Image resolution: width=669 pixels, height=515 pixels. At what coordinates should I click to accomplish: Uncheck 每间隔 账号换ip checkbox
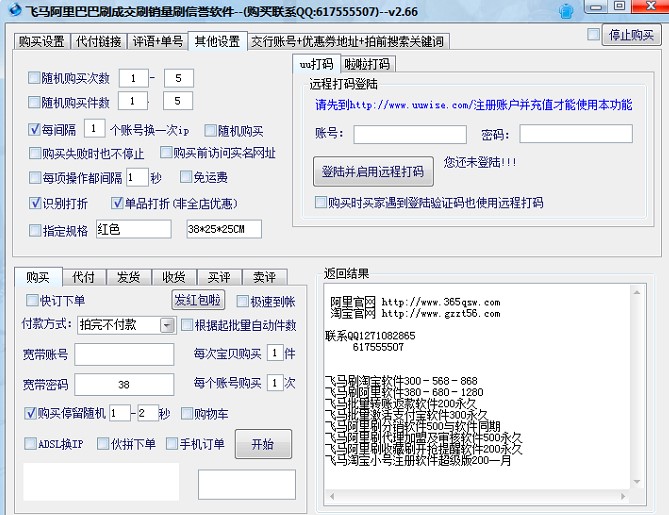pyautogui.click(x=34, y=129)
